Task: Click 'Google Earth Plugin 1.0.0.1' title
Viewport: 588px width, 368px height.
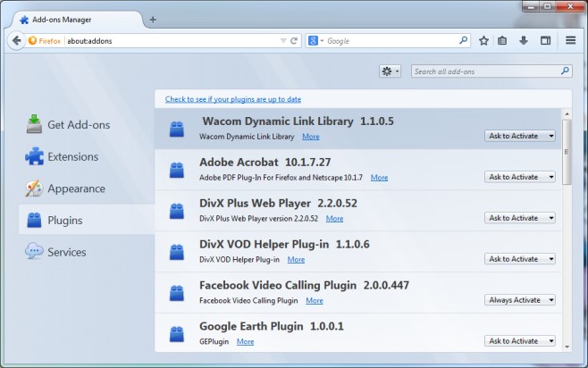Action: tap(272, 326)
